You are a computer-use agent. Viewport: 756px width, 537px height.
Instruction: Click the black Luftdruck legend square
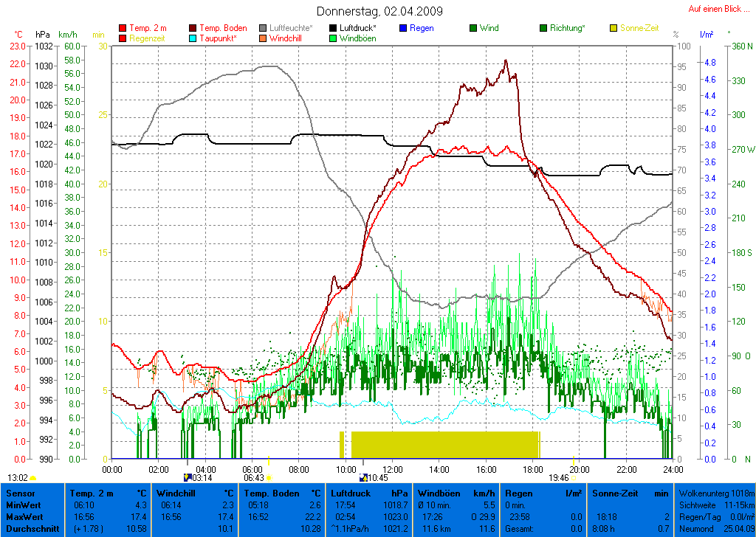333,29
